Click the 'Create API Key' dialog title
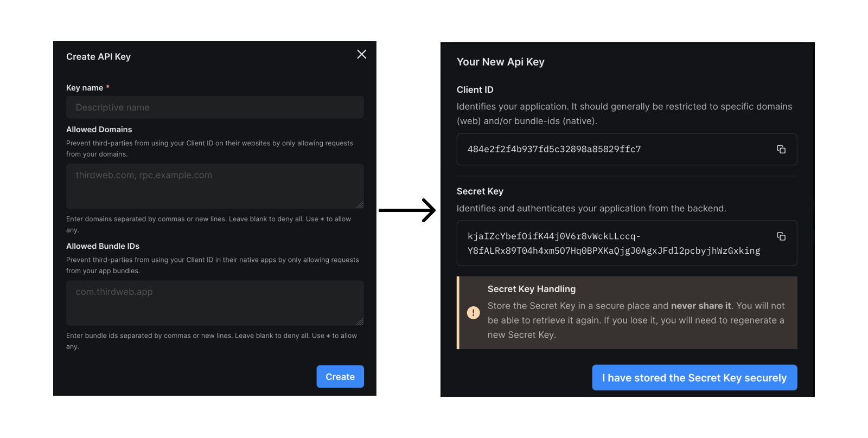The width and height of the screenshot is (868, 438). (x=98, y=56)
